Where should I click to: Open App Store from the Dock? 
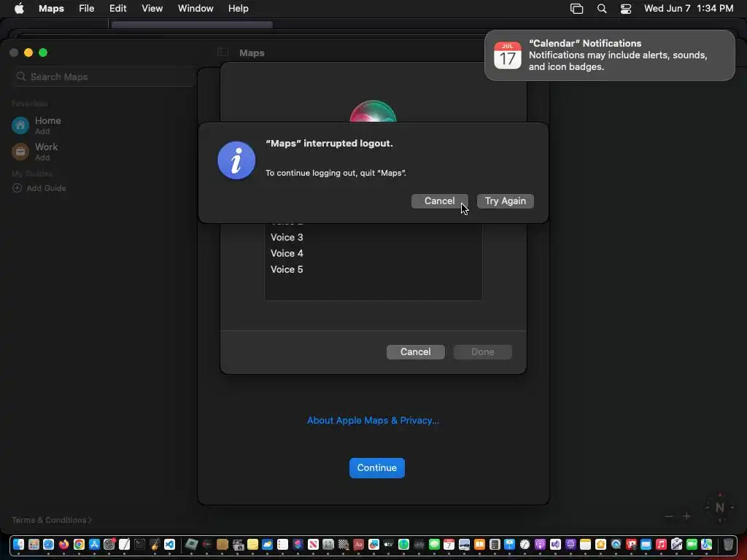click(94, 544)
